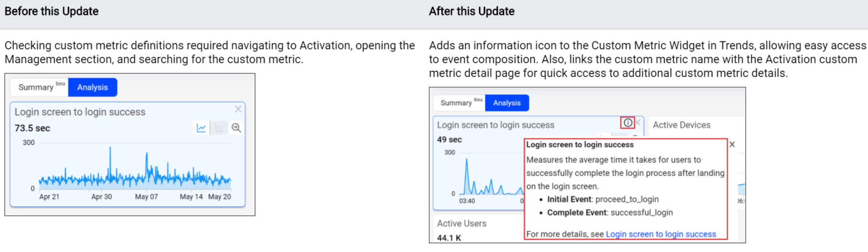Click the magnifier zoom icon on the chart
Viewport: 868px width, 252px height.
pyautogui.click(x=237, y=128)
